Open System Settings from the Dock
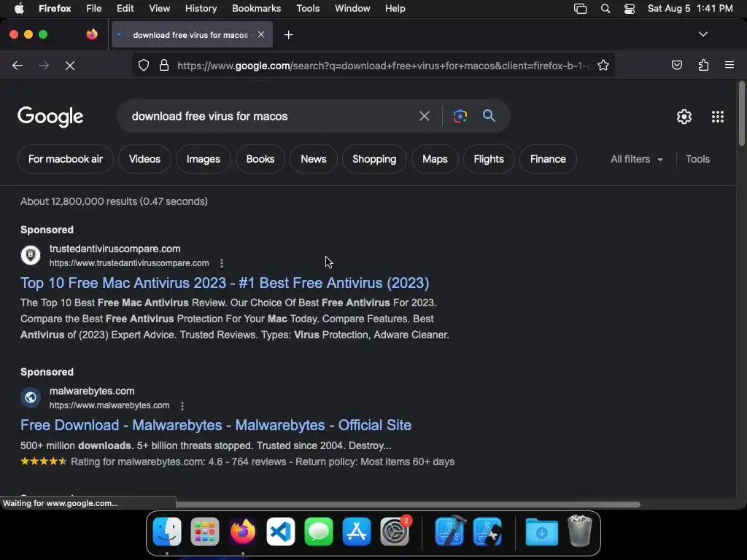This screenshot has height=560, width=747. pos(395,532)
